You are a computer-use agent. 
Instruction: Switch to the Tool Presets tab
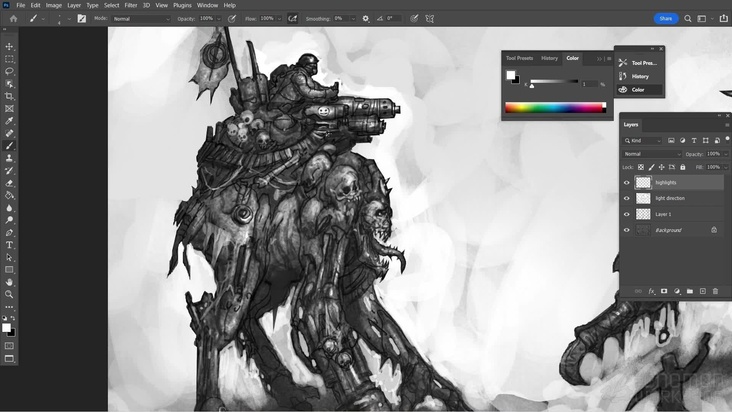519,58
